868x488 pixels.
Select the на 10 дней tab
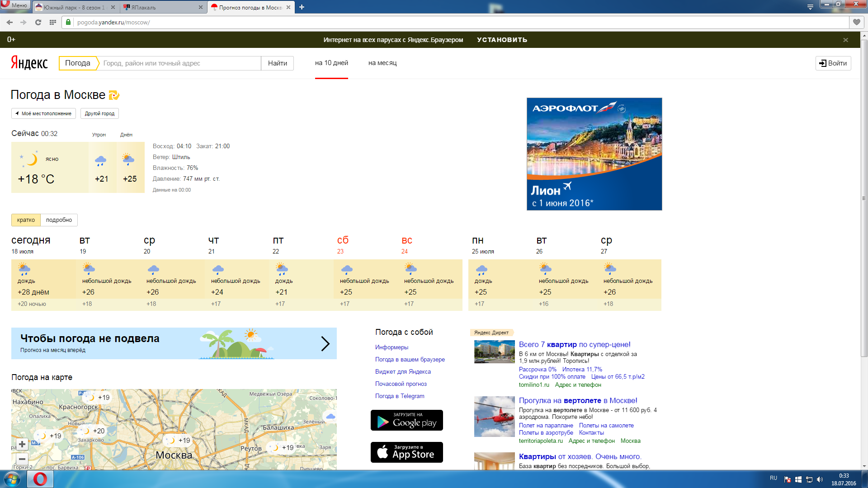tap(331, 63)
